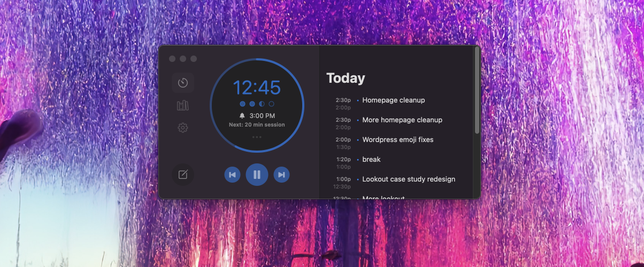Screen dimensions: 644x267
Task: Open the 'More homepage cleanup' entry
Action: tap(402, 120)
